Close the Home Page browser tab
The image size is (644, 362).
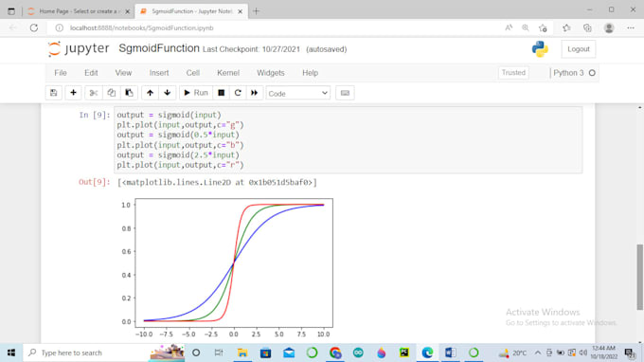pyautogui.click(x=127, y=11)
